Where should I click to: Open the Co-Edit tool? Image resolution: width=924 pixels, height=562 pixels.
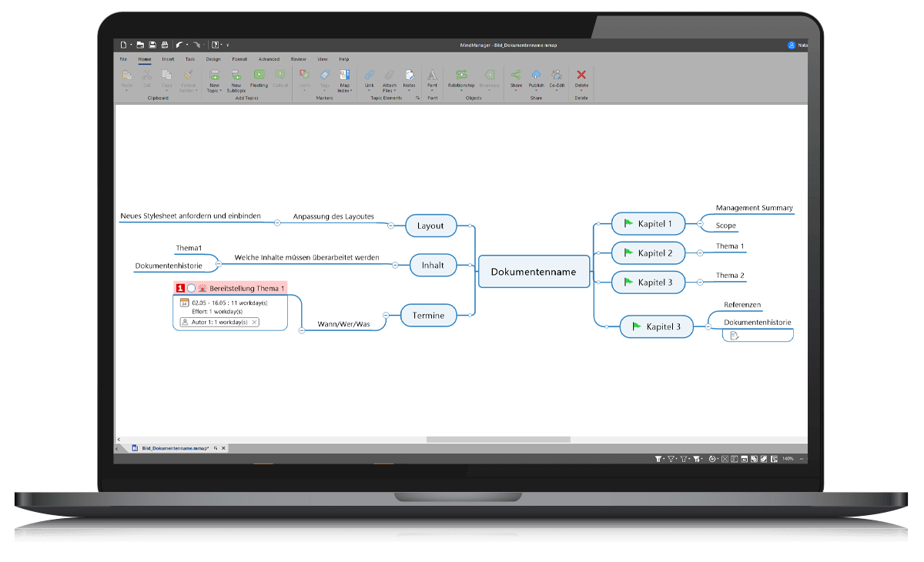[557, 75]
